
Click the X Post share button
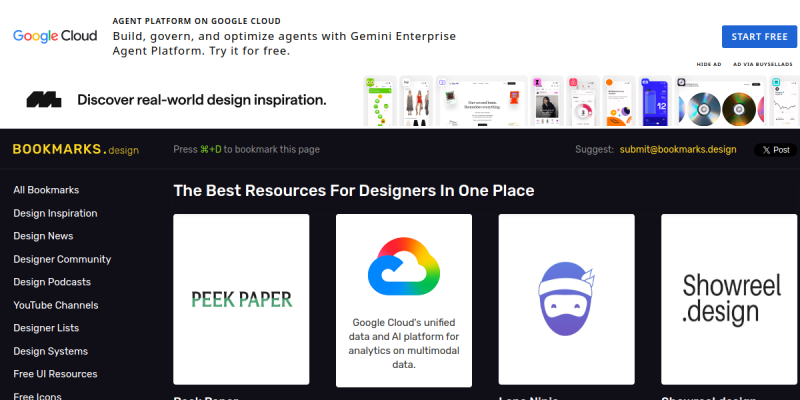pos(776,150)
